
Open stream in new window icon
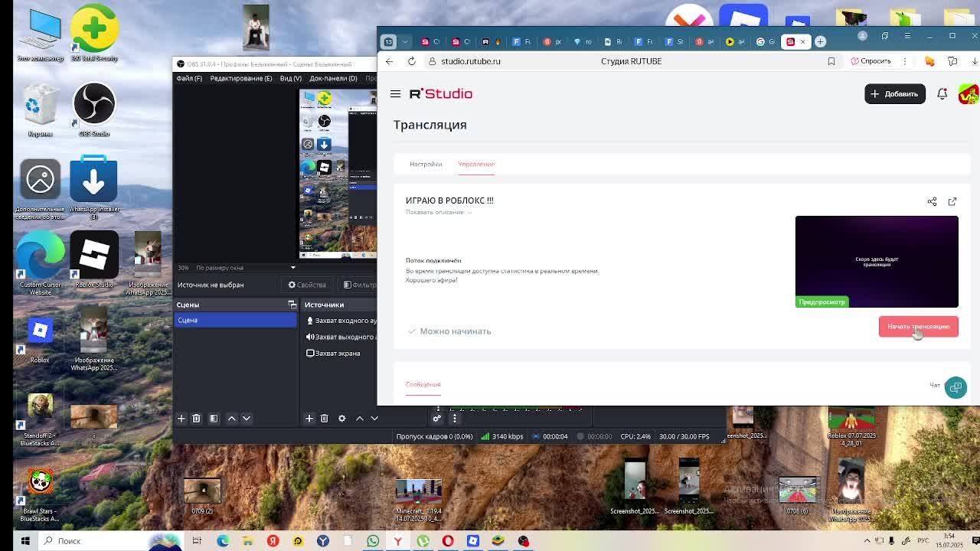tap(952, 201)
